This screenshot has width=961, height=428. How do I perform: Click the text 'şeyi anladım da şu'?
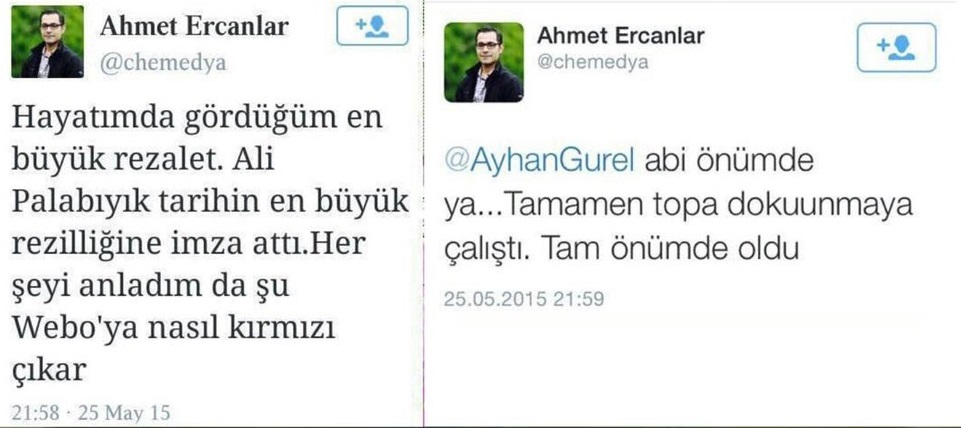[150, 288]
